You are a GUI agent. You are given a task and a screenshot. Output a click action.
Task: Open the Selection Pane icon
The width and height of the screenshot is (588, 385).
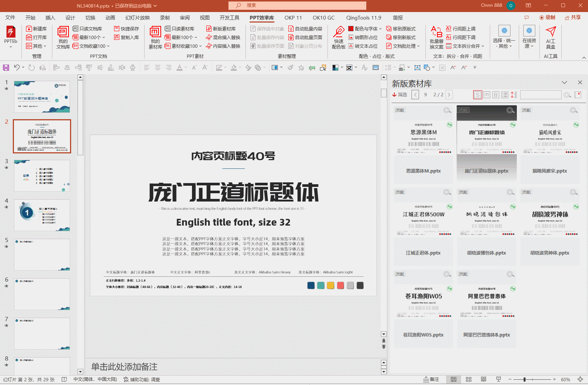point(323,68)
